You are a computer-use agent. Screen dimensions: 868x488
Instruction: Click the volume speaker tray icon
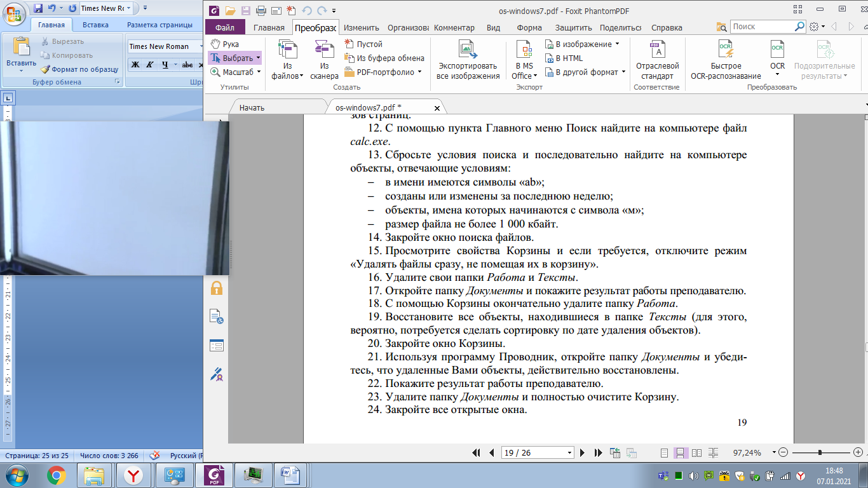(692, 475)
